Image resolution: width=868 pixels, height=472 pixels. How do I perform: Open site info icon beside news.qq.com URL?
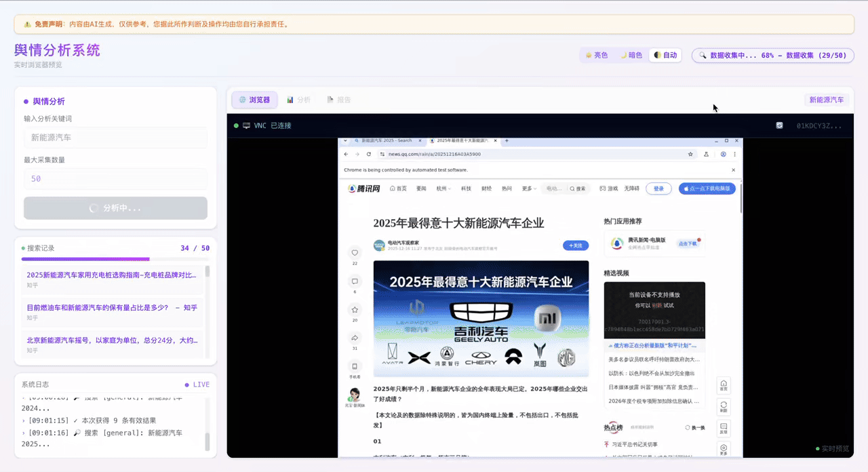click(382, 154)
